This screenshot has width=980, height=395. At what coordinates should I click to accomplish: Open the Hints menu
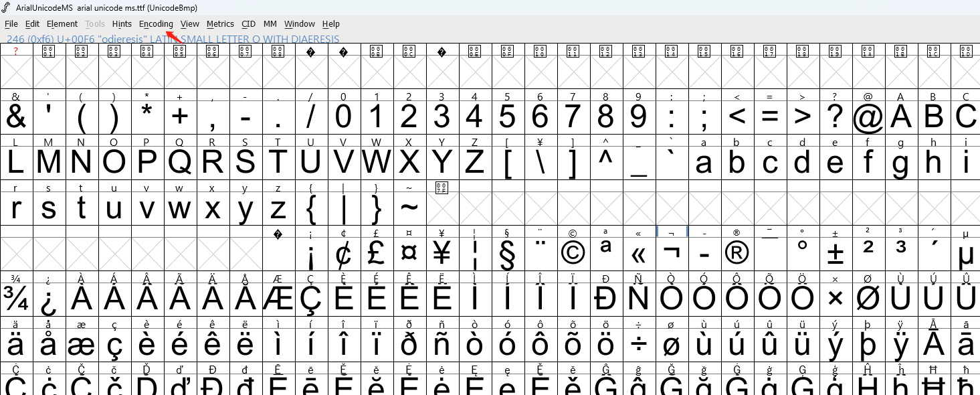pyautogui.click(x=122, y=24)
